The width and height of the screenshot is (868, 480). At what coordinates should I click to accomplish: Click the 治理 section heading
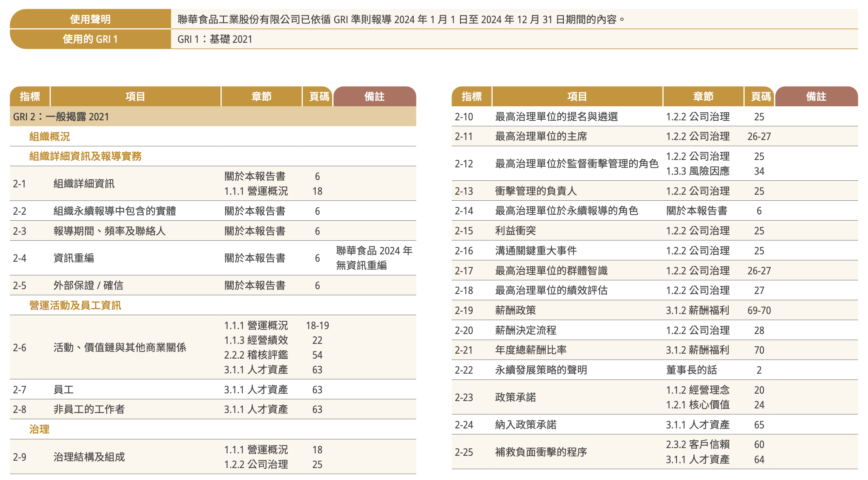click(39, 429)
